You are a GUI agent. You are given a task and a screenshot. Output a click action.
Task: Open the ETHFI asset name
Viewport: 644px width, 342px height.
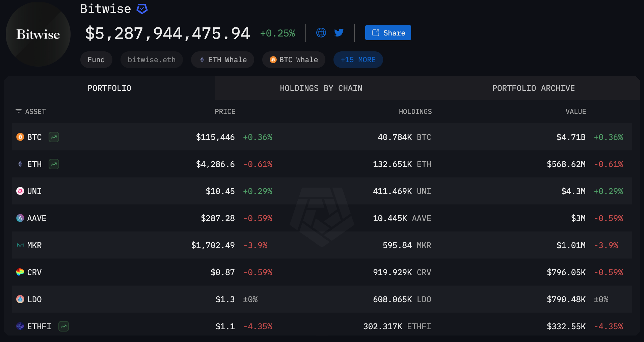39,326
